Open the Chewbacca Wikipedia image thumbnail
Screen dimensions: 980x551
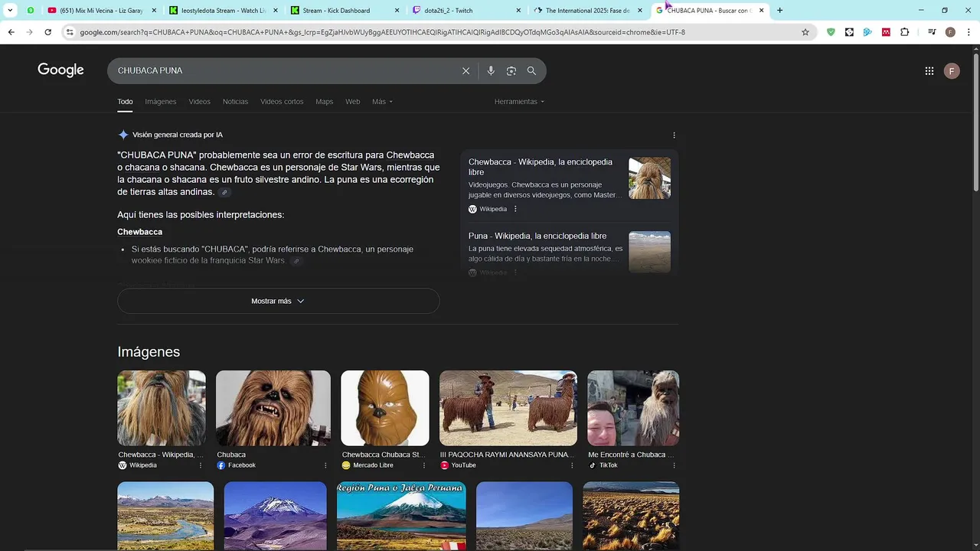pos(162,408)
